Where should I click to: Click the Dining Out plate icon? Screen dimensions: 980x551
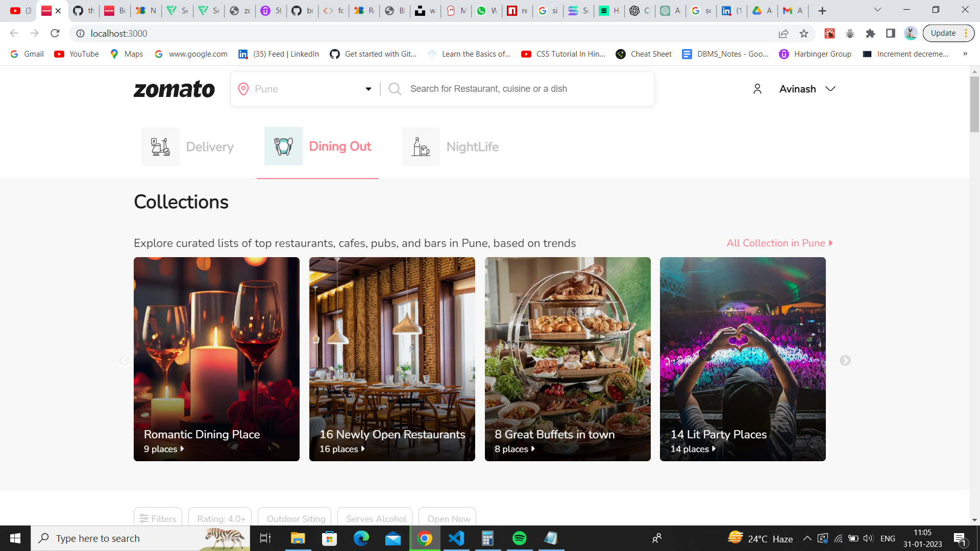[283, 146]
